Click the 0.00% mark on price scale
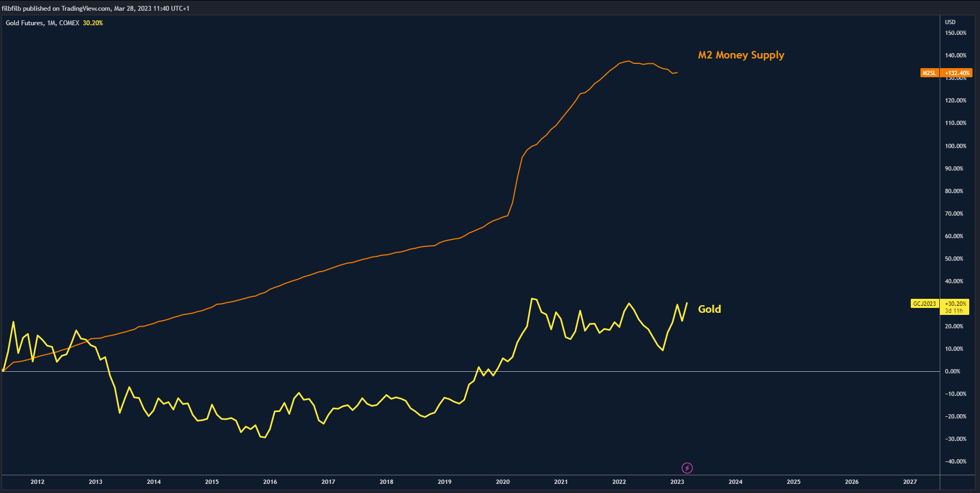Viewport: 980px width, 493px height. [x=953, y=371]
